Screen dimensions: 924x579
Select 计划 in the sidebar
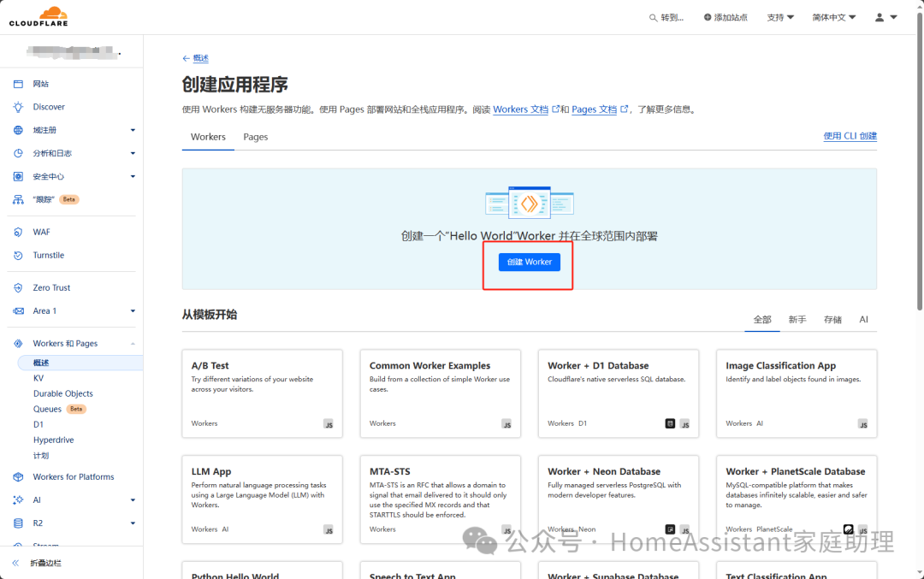pos(41,455)
